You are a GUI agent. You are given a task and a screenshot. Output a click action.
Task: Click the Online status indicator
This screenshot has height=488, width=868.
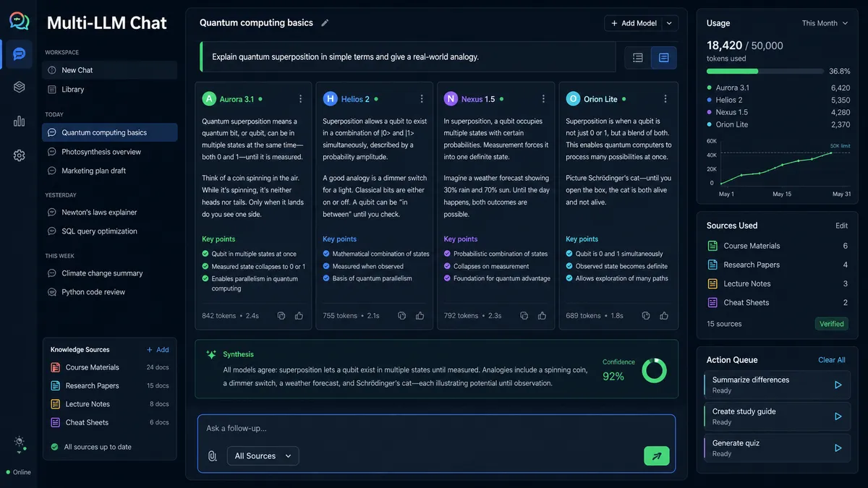[x=18, y=472]
